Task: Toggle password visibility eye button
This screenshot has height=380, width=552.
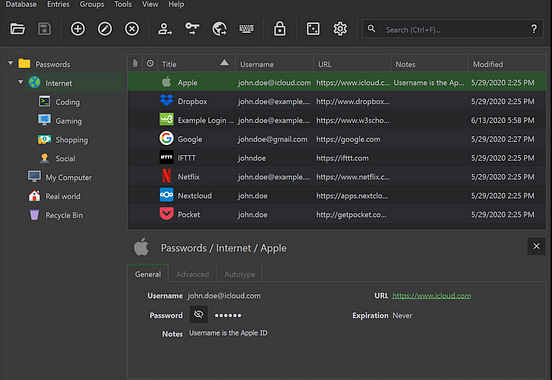Action: 199,314
